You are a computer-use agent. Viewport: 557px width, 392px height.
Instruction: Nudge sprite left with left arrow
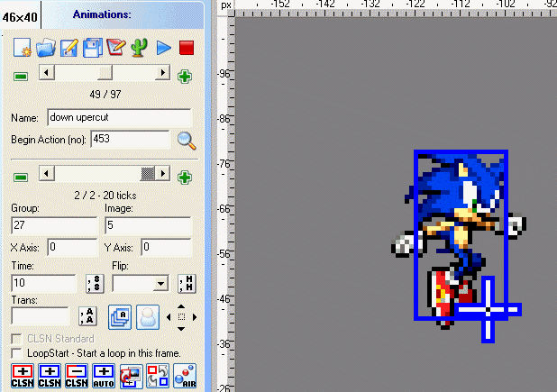pyautogui.click(x=169, y=316)
